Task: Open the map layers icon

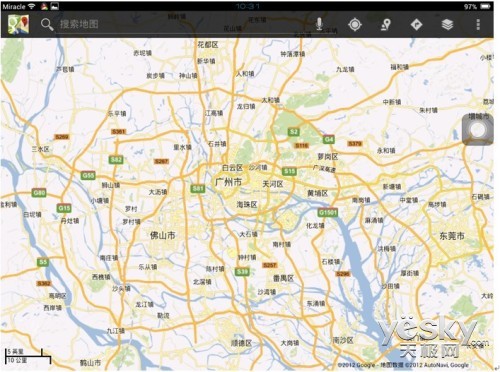Action: tap(447, 25)
